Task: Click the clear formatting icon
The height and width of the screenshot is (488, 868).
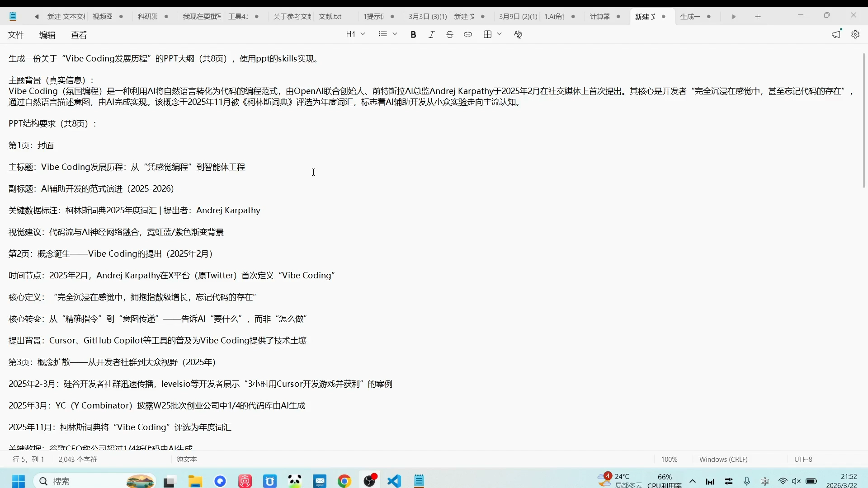Action: point(518,34)
